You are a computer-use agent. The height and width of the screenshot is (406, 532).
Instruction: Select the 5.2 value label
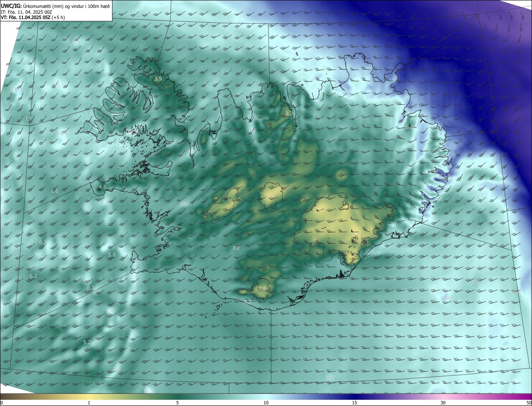click(87, 342)
